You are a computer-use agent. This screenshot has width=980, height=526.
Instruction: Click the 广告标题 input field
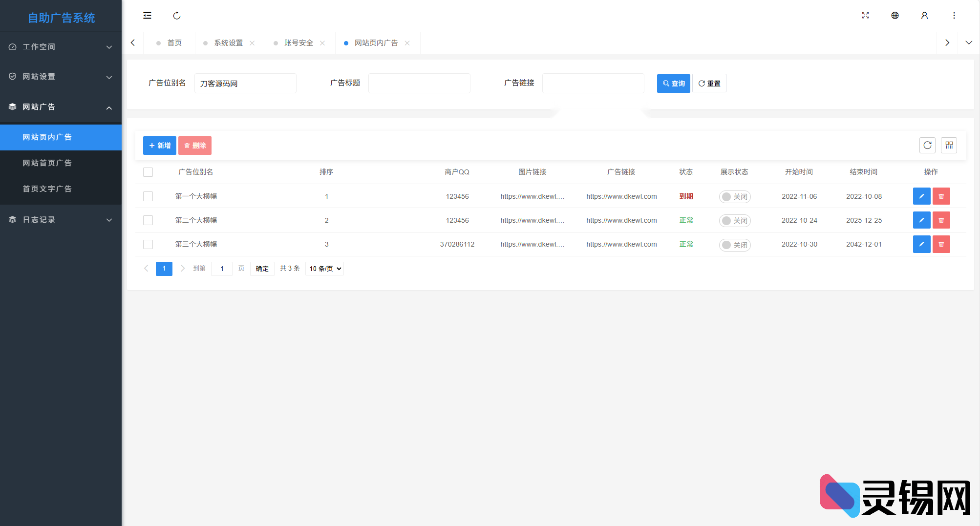(419, 84)
